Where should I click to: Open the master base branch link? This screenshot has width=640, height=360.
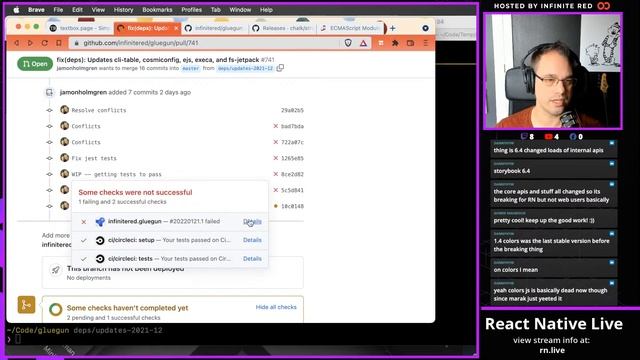191,69
